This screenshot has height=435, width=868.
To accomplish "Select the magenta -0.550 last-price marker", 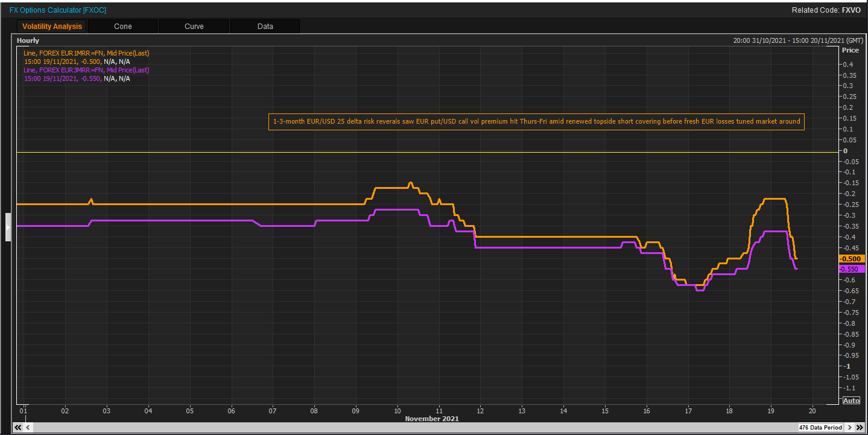I will click(x=851, y=268).
